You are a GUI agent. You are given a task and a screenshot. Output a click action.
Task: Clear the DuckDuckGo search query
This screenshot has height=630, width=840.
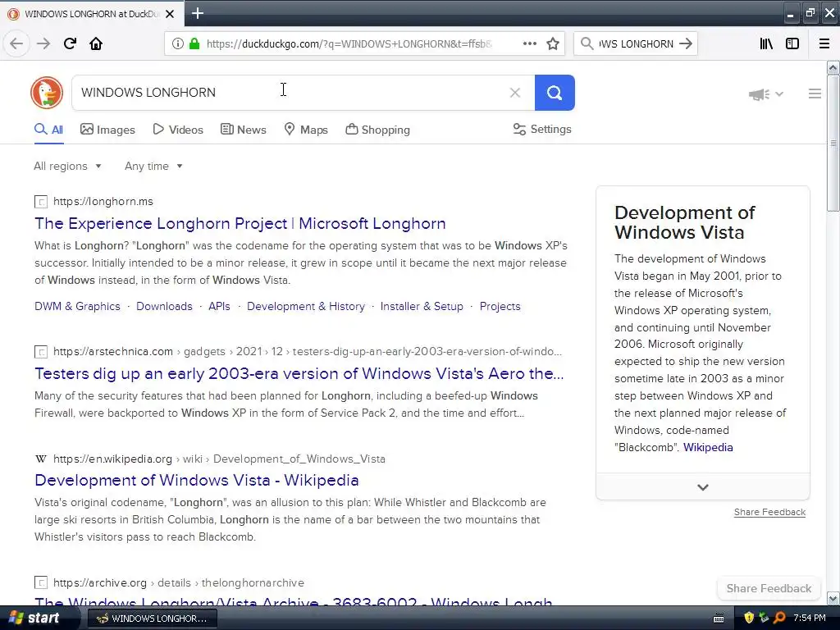tap(515, 93)
